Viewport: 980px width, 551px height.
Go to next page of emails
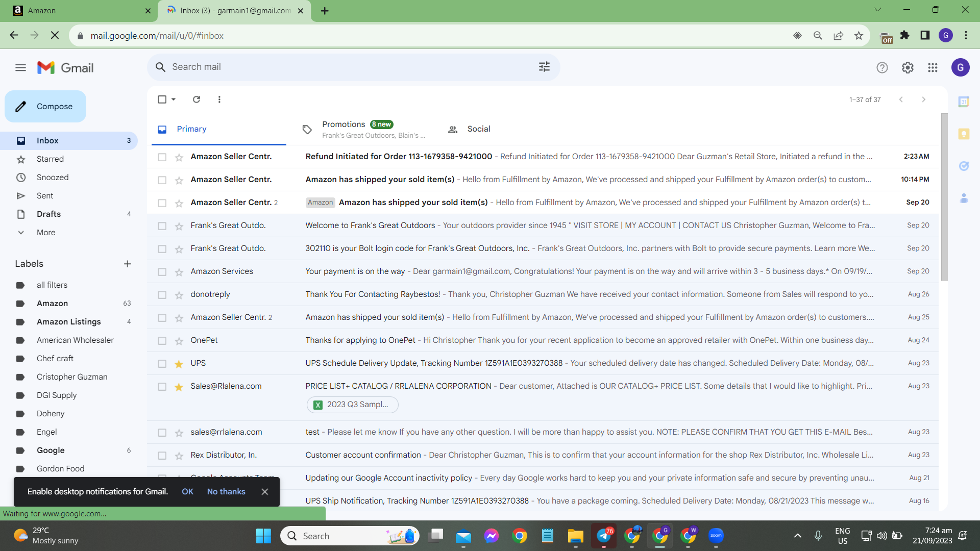(x=923, y=99)
